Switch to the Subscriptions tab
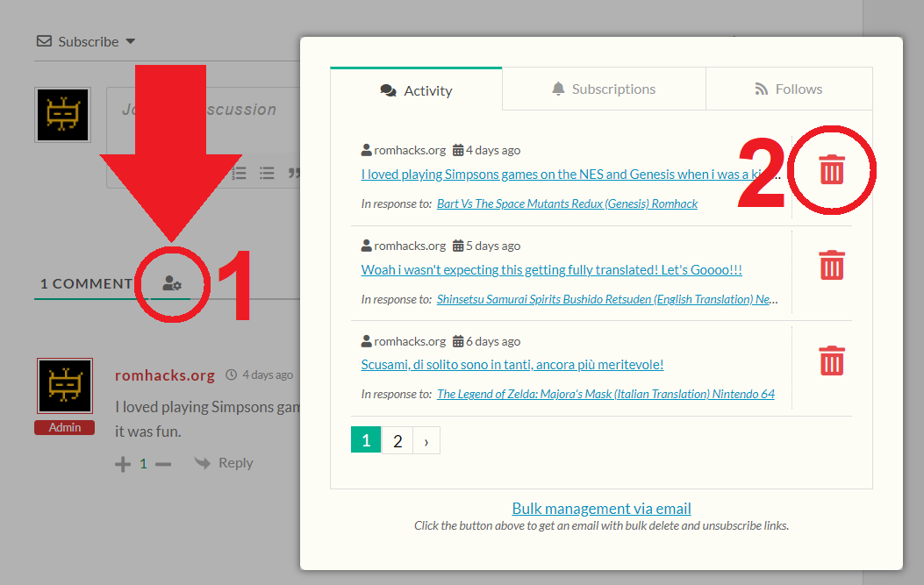 604,89
